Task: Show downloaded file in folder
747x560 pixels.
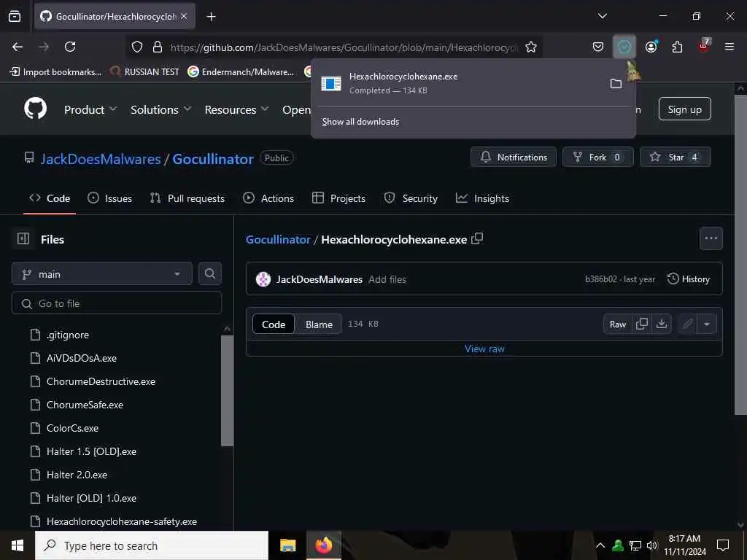Action: coord(616,83)
